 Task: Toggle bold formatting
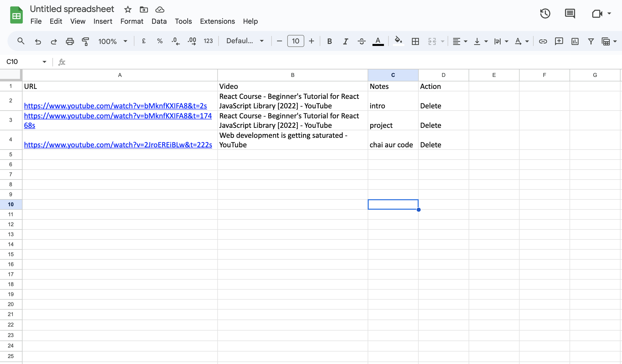tap(329, 41)
